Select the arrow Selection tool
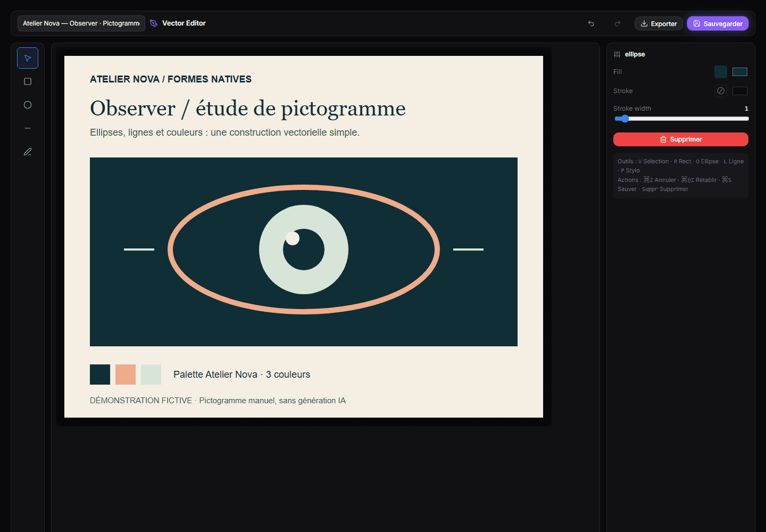Viewport: 766px width, 532px height. point(28,58)
